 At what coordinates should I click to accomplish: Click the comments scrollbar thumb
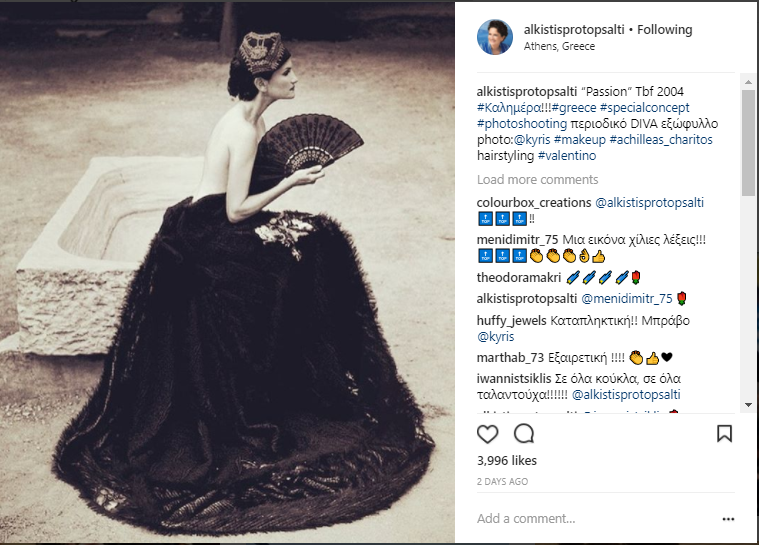pyautogui.click(x=748, y=142)
